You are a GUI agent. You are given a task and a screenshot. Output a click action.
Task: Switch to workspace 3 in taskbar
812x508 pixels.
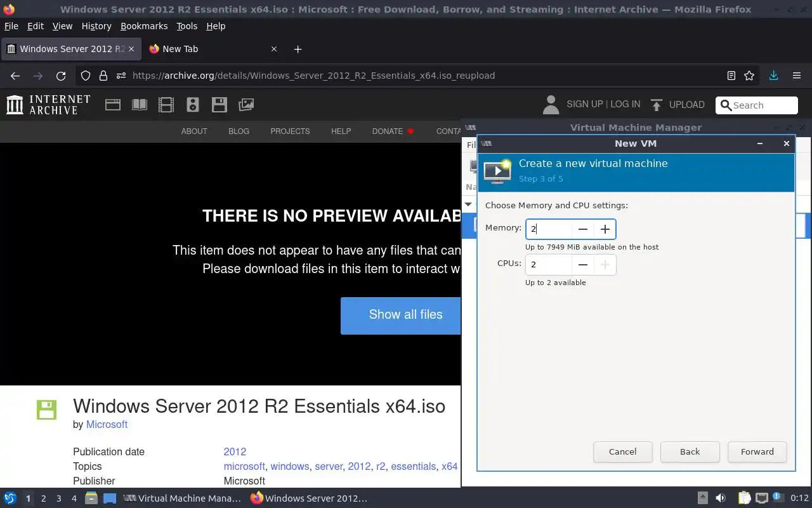[x=58, y=498]
